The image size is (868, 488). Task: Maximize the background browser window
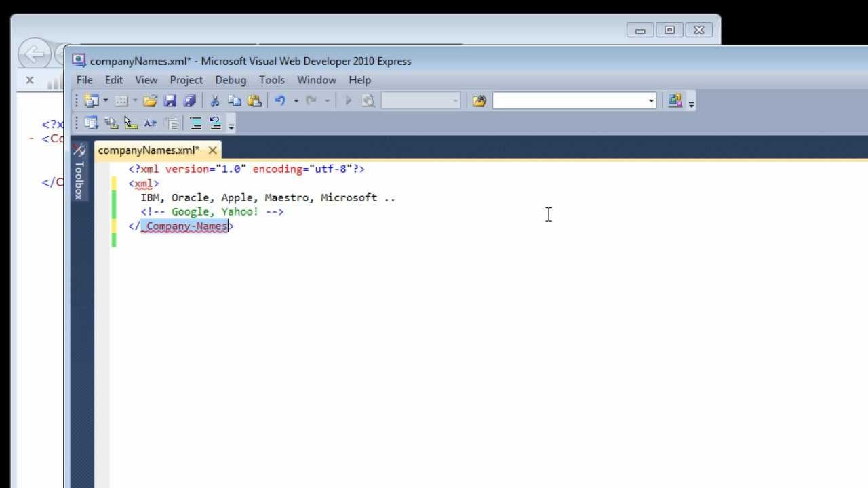669,30
